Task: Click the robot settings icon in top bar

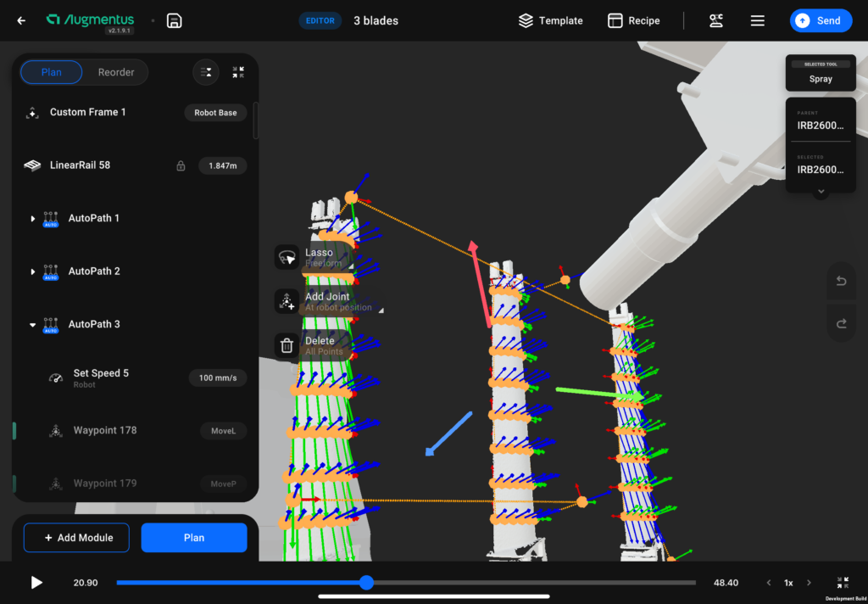Action: point(716,21)
